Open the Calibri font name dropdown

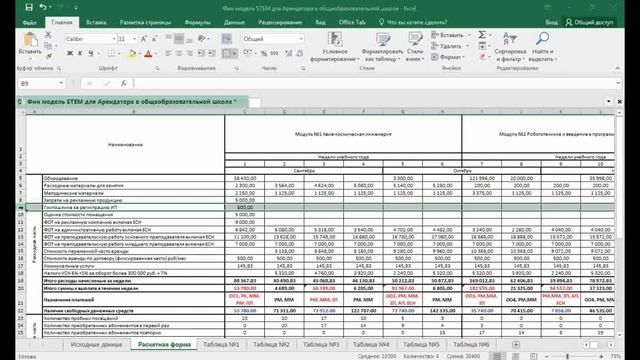(114, 39)
